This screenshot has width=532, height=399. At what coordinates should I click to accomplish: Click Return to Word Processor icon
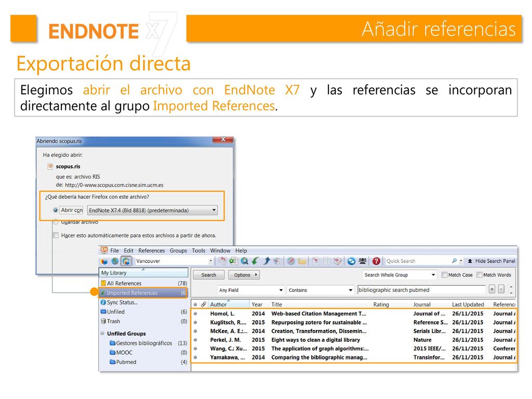[338, 261]
